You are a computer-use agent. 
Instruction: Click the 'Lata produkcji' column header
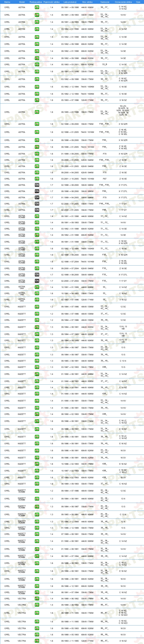70,2
